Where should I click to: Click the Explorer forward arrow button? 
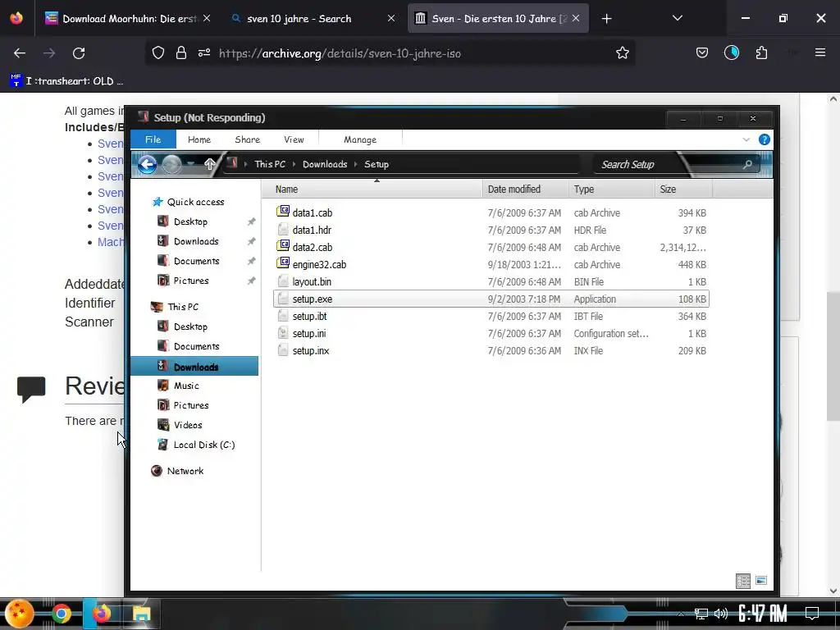click(171, 164)
